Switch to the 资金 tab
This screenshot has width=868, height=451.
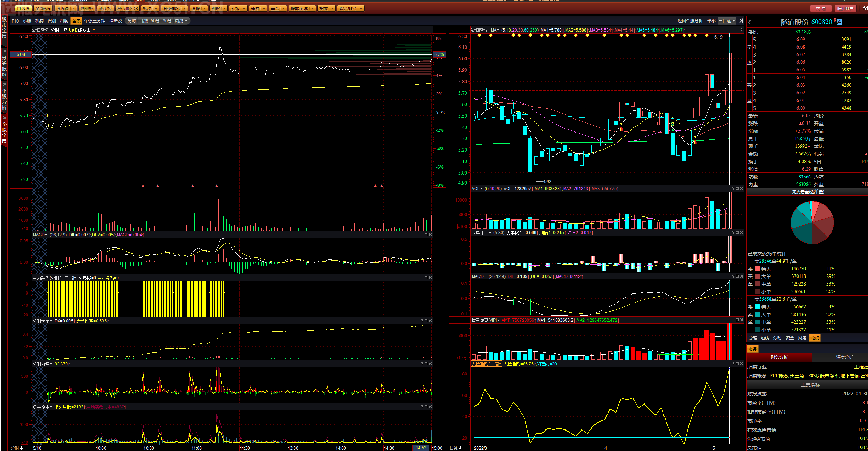790,338
